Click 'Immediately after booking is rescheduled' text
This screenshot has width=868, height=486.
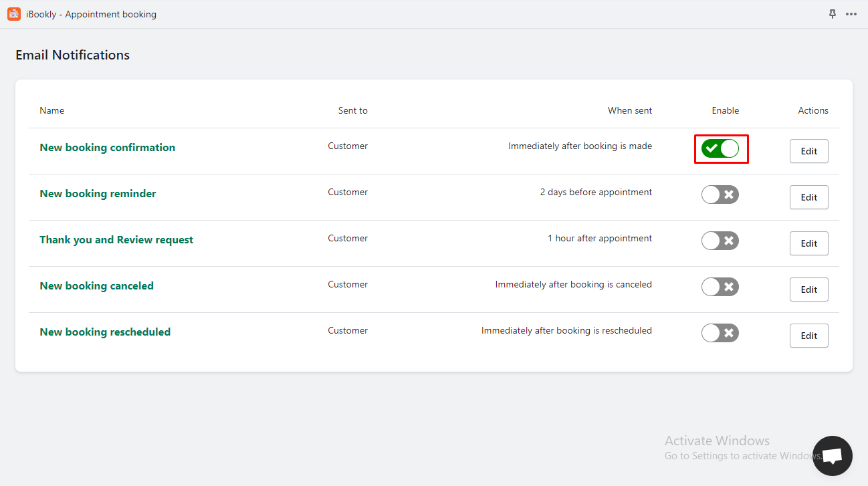[x=566, y=330]
